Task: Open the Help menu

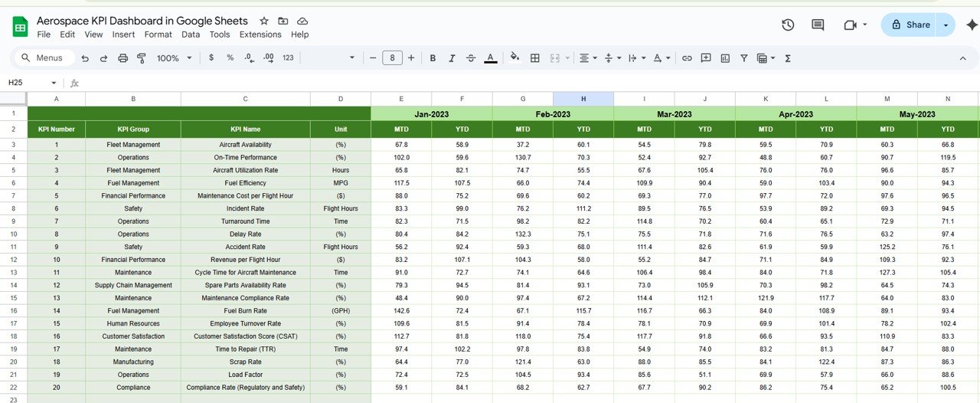Action: click(x=299, y=34)
